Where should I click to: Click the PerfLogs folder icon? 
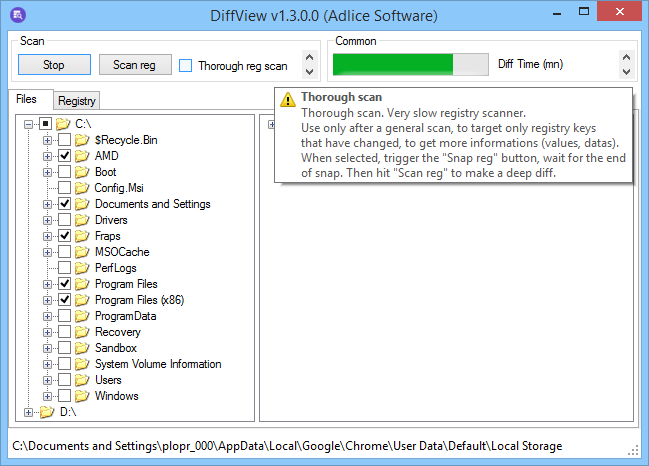82,268
